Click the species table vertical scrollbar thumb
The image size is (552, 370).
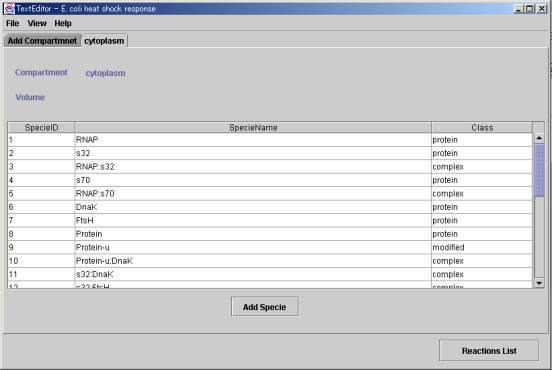point(539,170)
